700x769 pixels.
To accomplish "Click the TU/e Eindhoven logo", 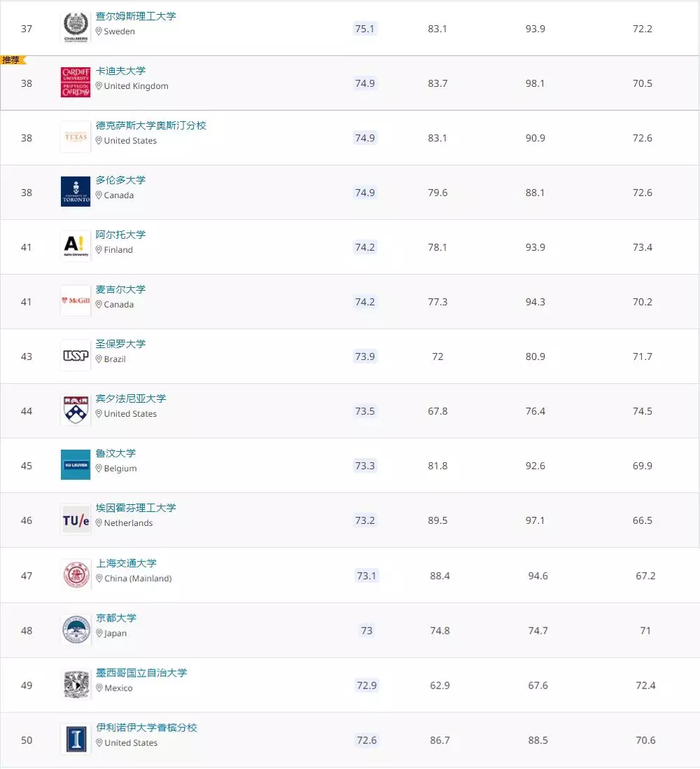I will tap(76, 520).
